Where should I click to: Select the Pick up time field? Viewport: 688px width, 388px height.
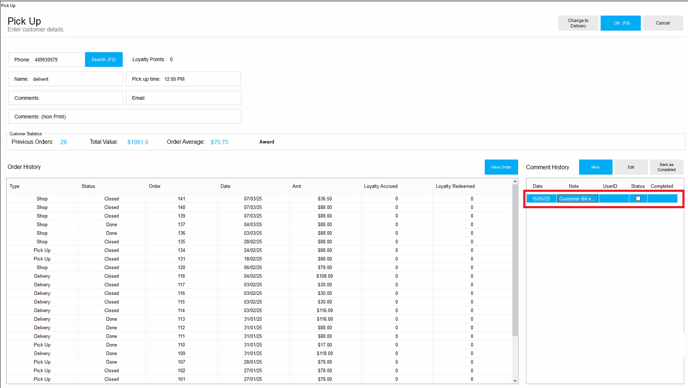tap(183, 79)
